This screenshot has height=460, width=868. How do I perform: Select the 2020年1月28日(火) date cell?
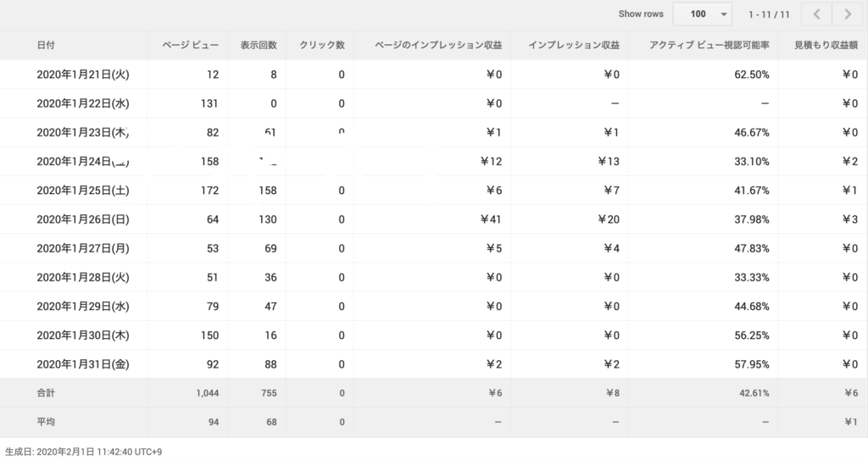tap(83, 277)
